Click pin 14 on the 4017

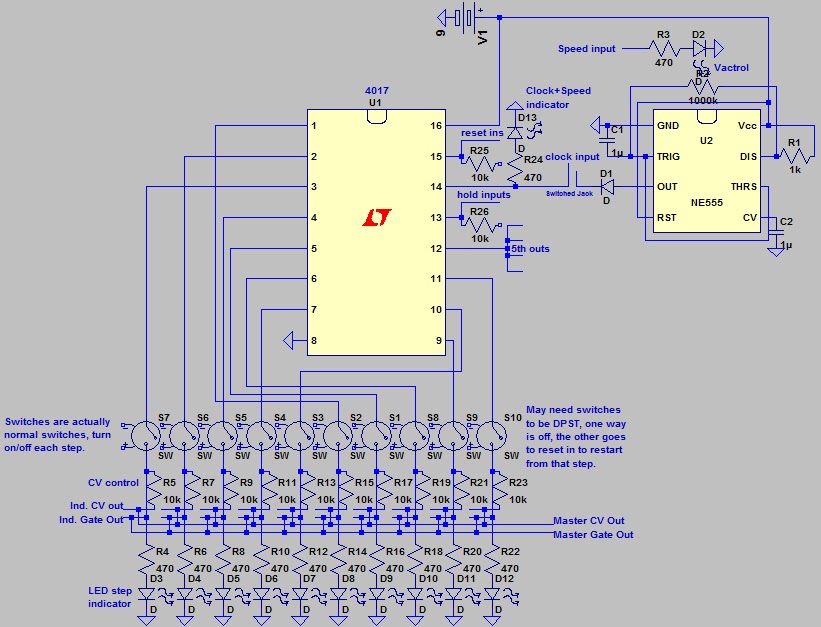point(436,186)
